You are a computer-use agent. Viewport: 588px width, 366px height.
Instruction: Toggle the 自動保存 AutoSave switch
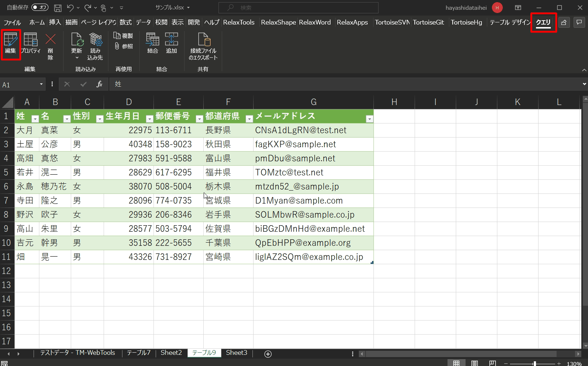(39, 8)
